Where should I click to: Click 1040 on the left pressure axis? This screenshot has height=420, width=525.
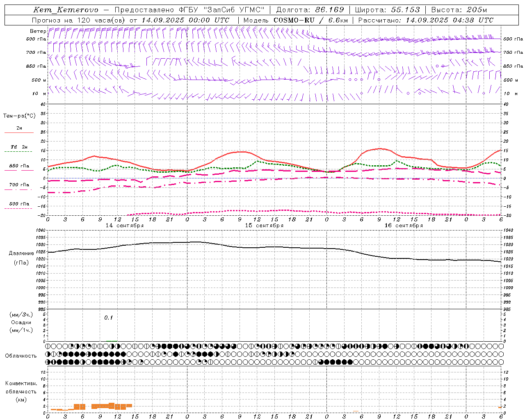(x=40, y=231)
